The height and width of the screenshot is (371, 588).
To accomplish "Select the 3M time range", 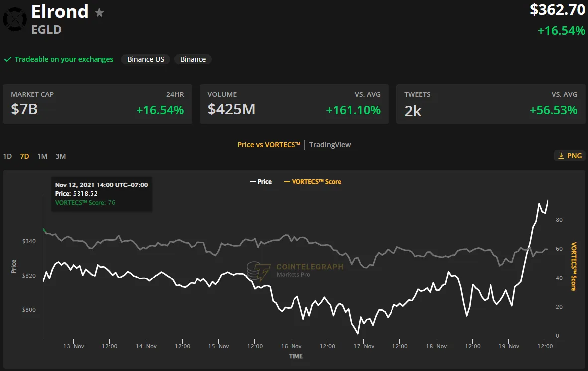I will pyautogui.click(x=60, y=156).
